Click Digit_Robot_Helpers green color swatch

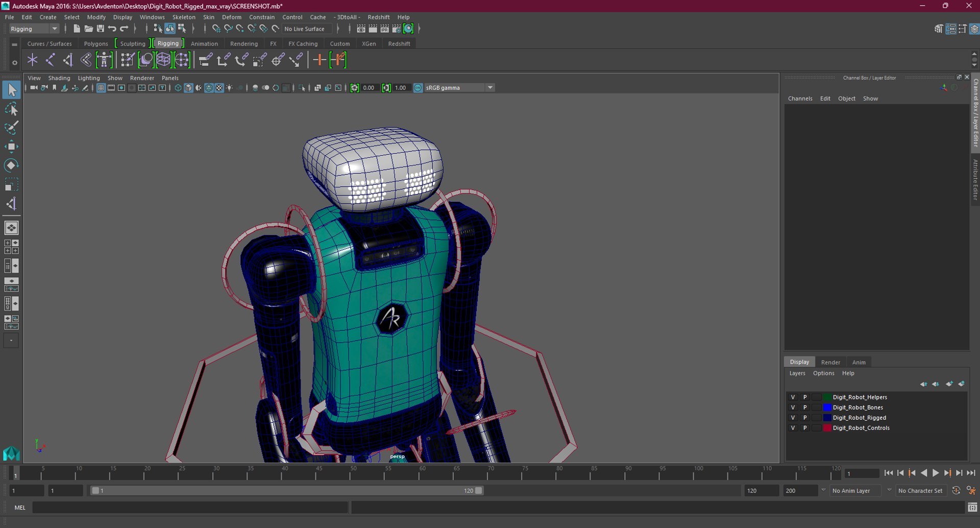click(x=827, y=397)
